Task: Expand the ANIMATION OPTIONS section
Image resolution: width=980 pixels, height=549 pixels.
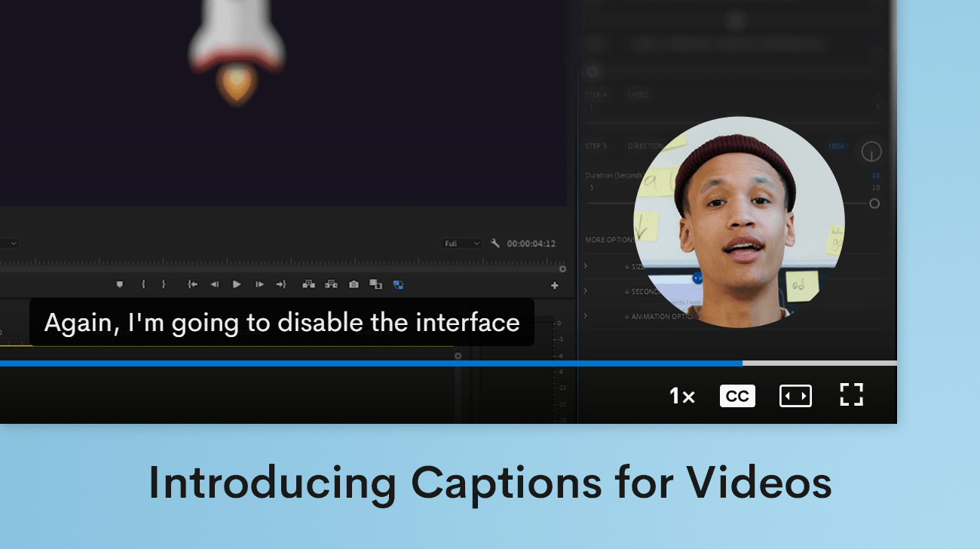Action: coord(585,316)
